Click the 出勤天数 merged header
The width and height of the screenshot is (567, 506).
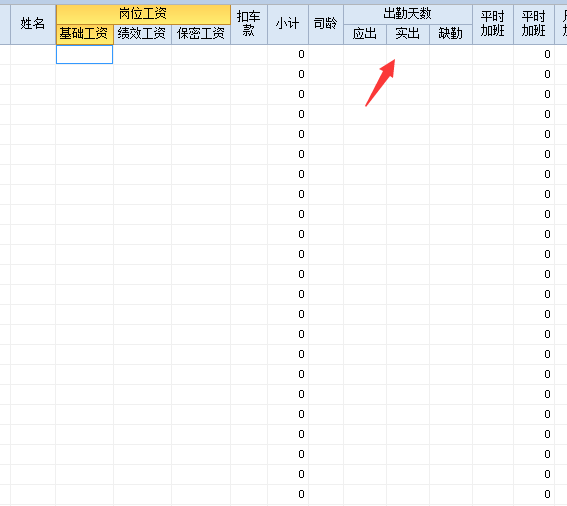coord(408,14)
